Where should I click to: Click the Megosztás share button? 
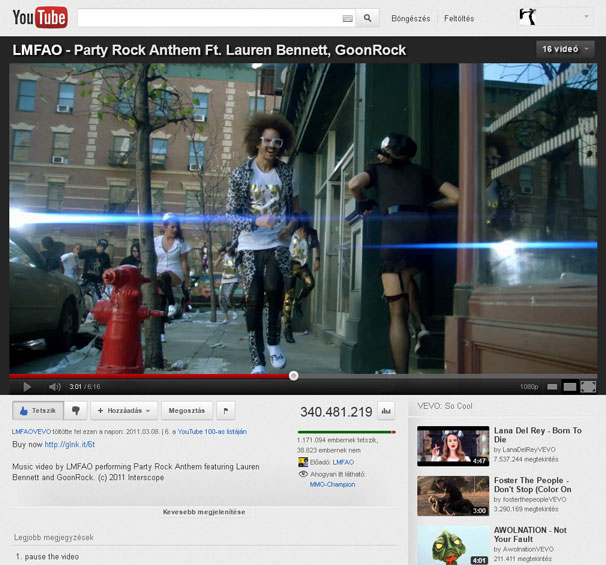coord(187,410)
